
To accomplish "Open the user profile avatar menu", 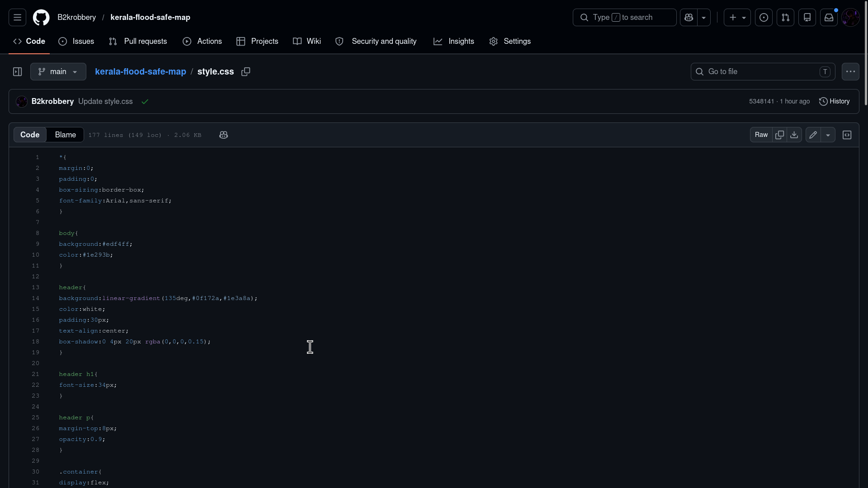I will (850, 17).
